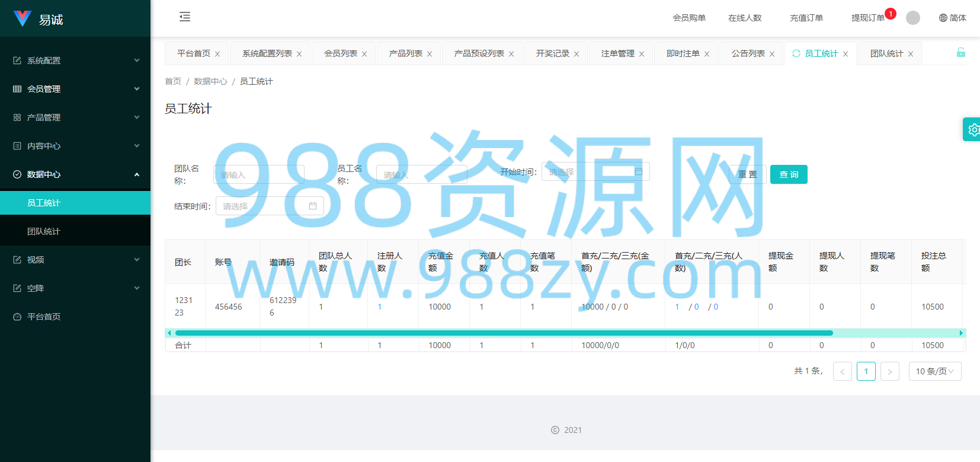Click the horizontal table scrollbar
980x462 pixels.
[x=504, y=333]
